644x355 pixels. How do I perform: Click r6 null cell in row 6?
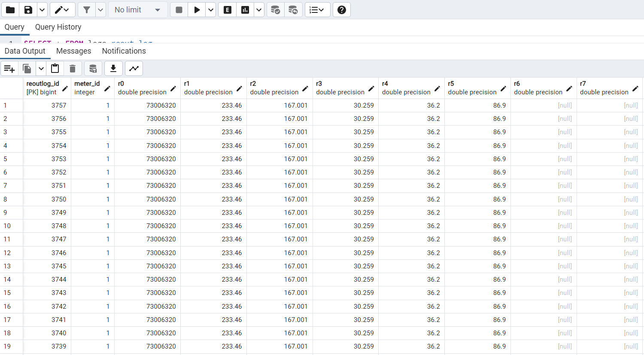[544, 172]
